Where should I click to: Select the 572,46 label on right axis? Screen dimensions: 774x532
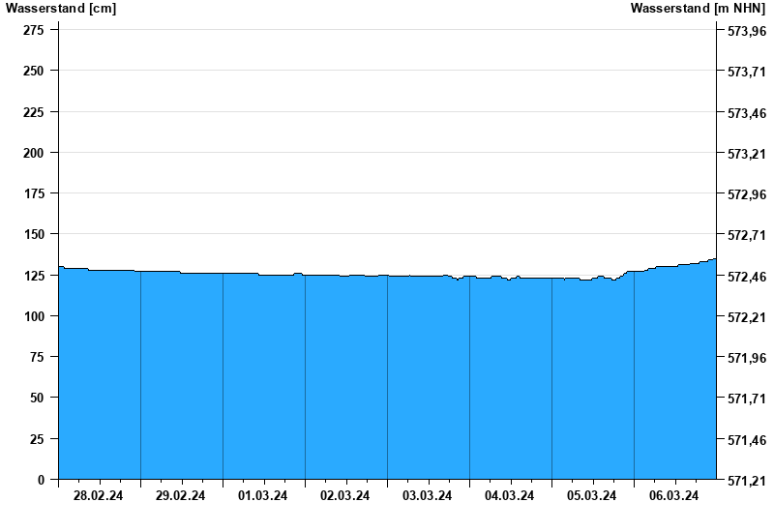pos(746,277)
